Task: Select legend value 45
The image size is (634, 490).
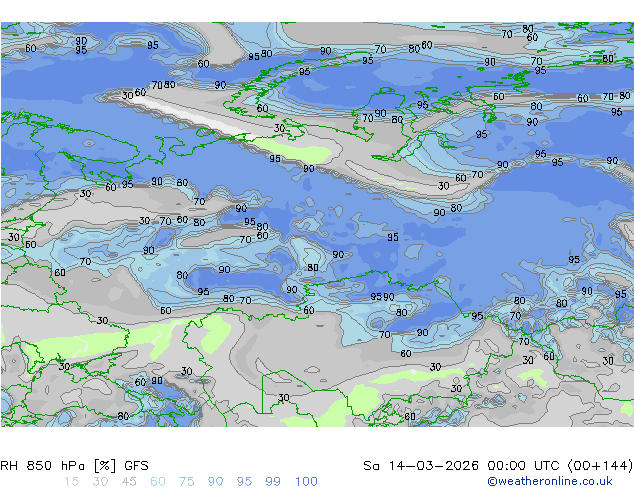Action: (129, 482)
